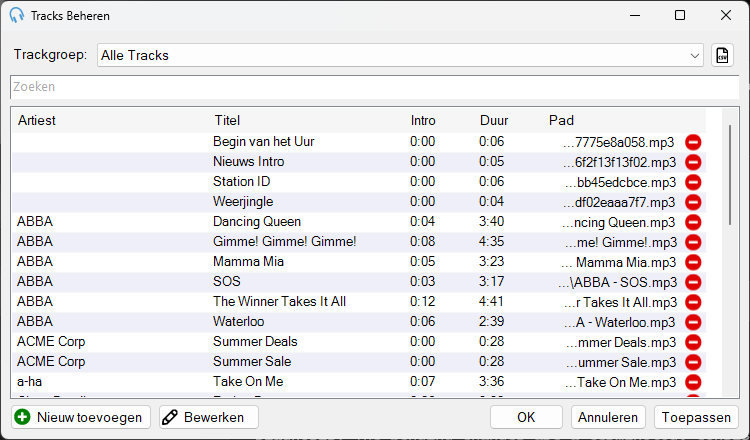Select the Summer Sale title
Screen dimensions: 750x440
point(252,362)
